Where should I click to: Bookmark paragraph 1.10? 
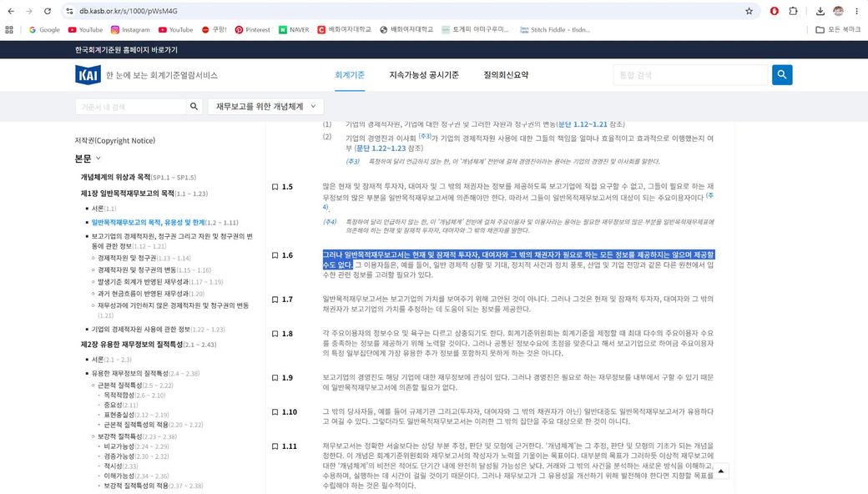(x=275, y=412)
